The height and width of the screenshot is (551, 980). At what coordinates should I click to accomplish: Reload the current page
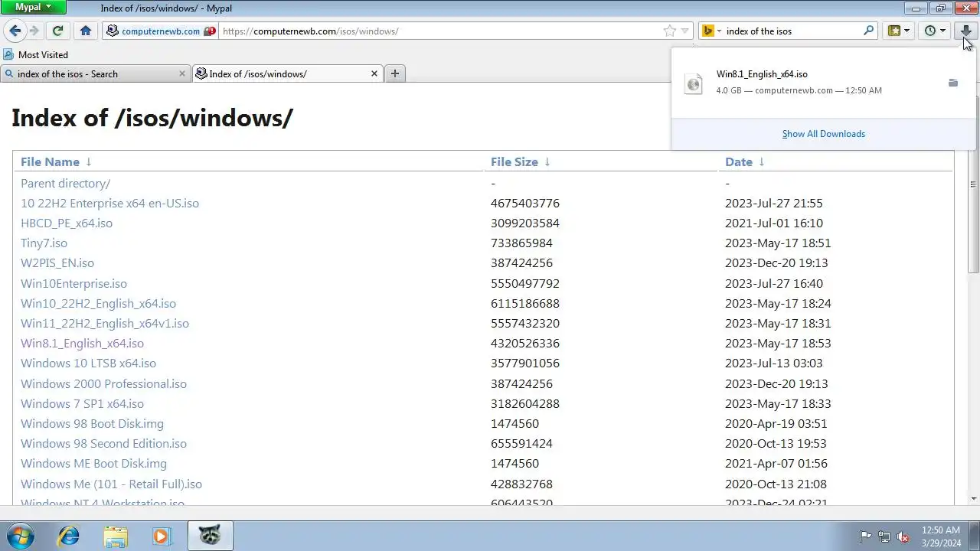click(57, 31)
